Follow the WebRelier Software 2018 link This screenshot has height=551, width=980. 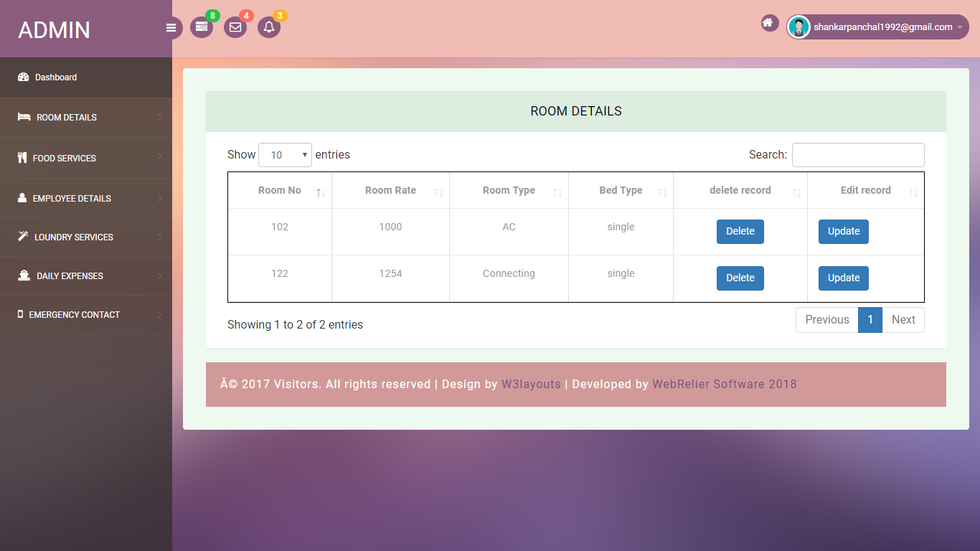tap(725, 384)
